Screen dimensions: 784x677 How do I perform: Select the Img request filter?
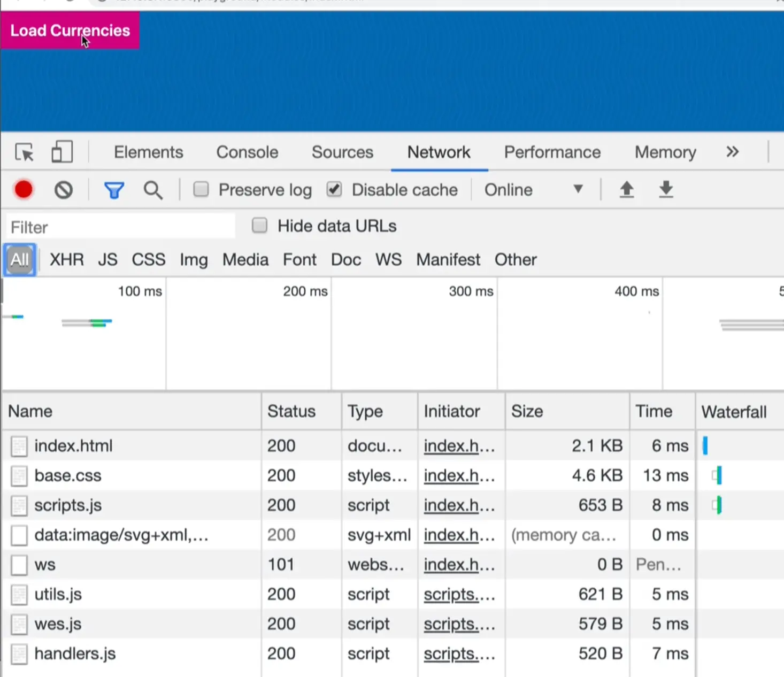coord(194,259)
